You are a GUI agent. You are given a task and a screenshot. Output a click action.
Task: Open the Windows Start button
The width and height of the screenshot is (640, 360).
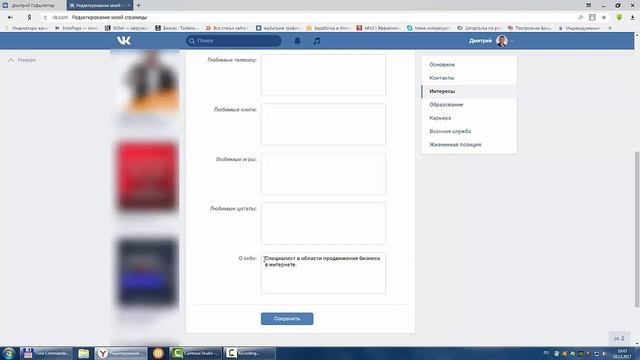9,353
